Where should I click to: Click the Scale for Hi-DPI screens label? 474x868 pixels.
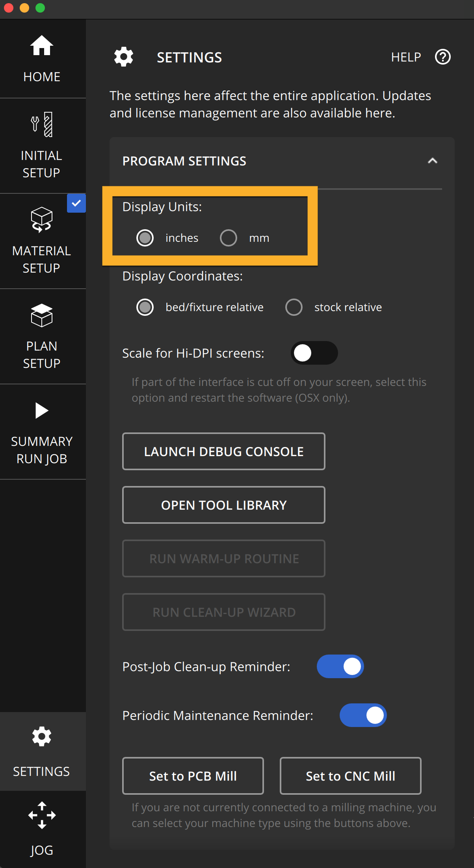coord(193,353)
